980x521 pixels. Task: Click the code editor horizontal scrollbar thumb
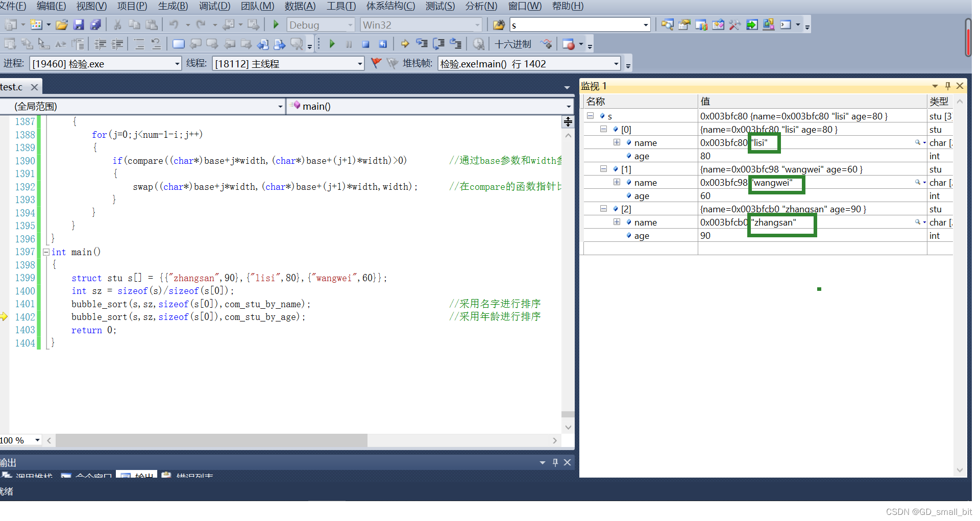pyautogui.click(x=211, y=440)
